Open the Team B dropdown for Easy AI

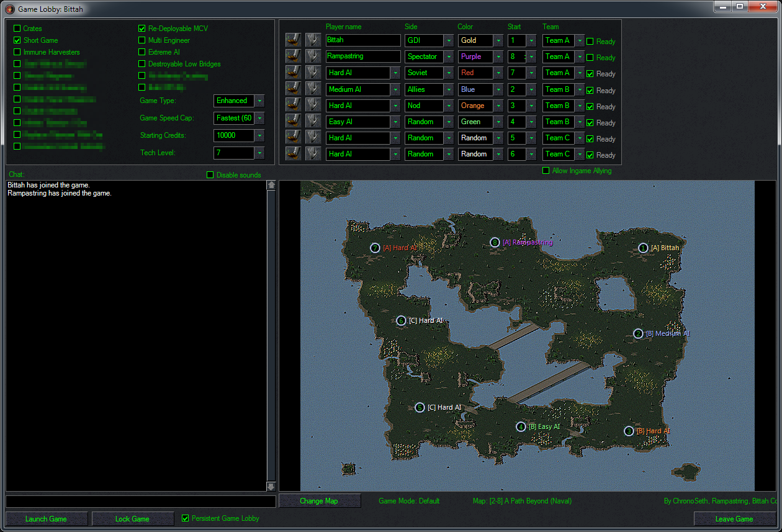click(x=564, y=122)
